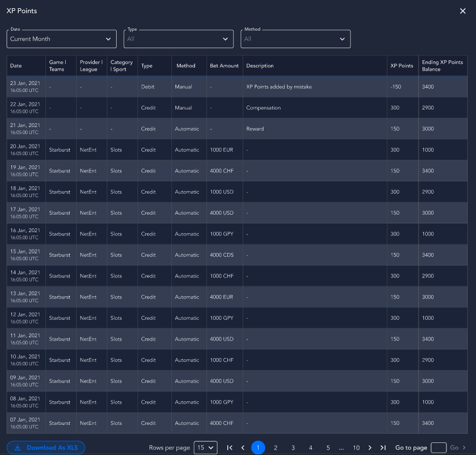Go to next page arrow

(x=370, y=448)
